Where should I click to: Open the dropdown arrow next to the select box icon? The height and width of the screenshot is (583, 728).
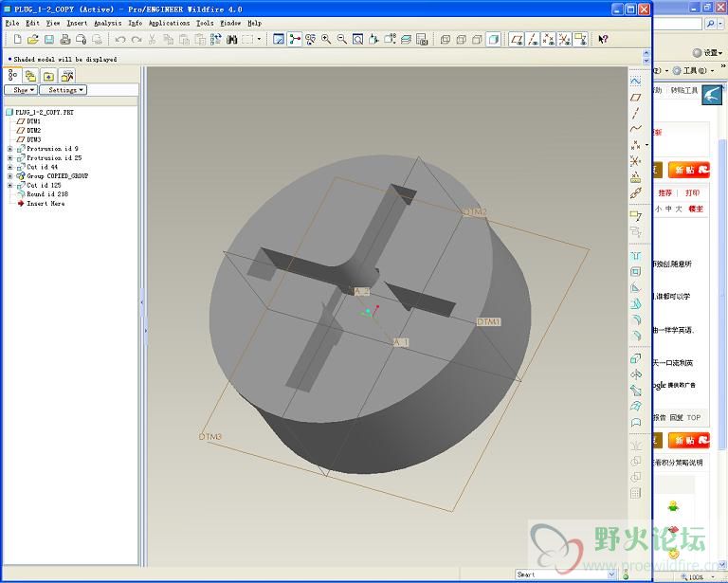coord(259,40)
